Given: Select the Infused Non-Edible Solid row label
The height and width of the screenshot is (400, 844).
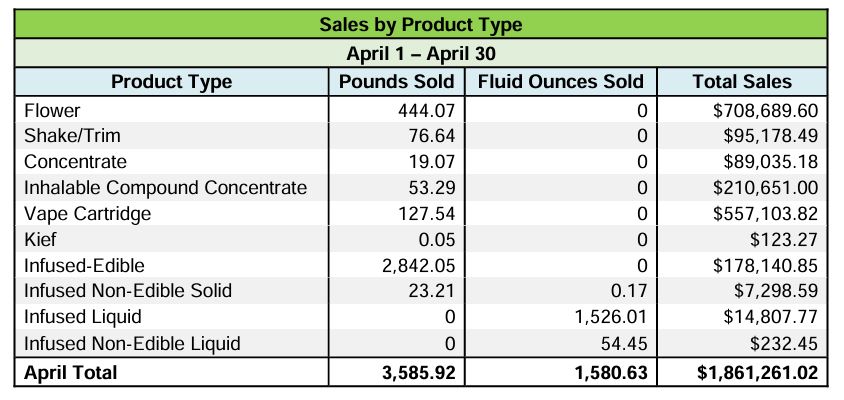Looking at the screenshot, I should pos(128,291).
